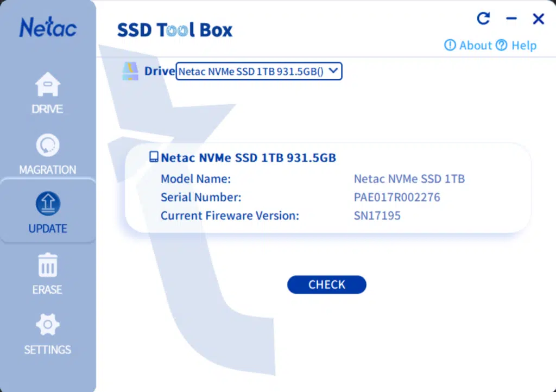
Task: Open SETTINGS using the gear icon
Action: (x=47, y=324)
